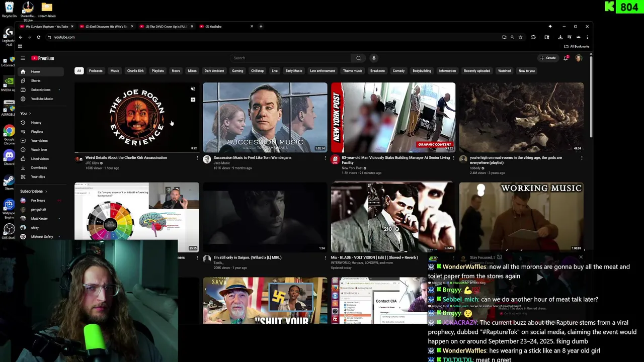Open the YouTube hamburger guide menu
The image size is (644, 362).
coord(23,58)
